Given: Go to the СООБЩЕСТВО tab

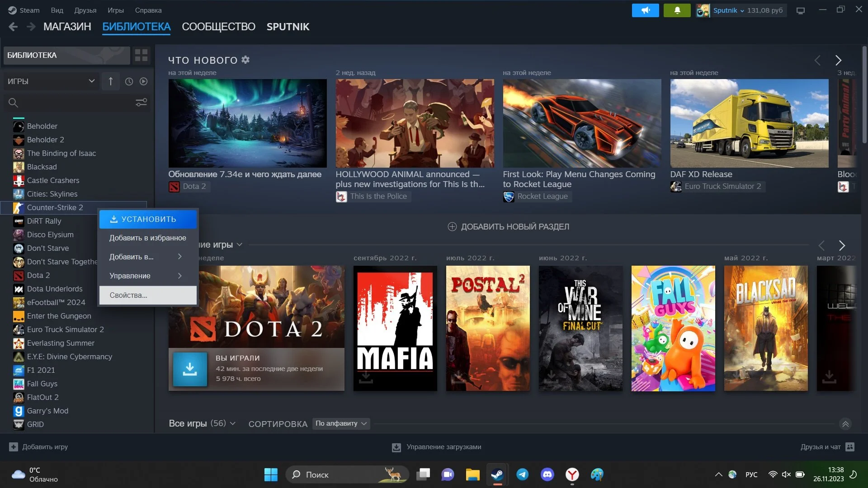Looking at the screenshot, I should [x=218, y=27].
